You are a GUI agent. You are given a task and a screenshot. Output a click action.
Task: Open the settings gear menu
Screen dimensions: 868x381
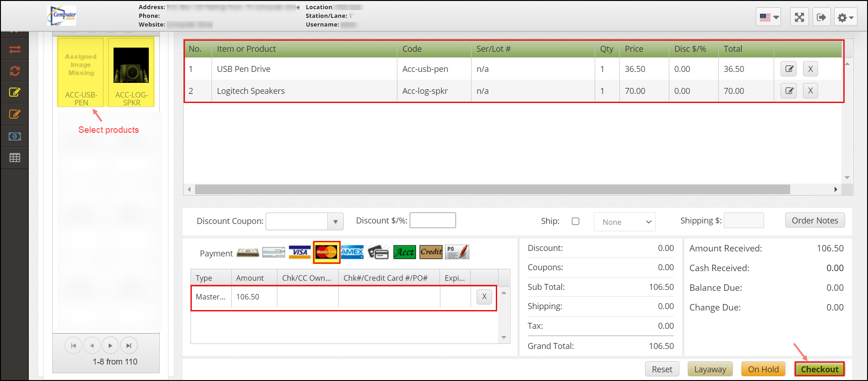pos(845,17)
